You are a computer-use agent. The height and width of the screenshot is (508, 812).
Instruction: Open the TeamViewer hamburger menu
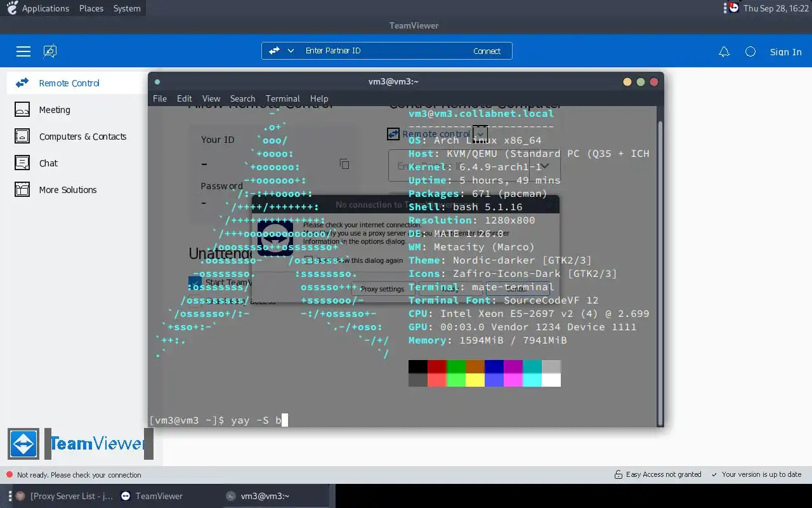23,51
